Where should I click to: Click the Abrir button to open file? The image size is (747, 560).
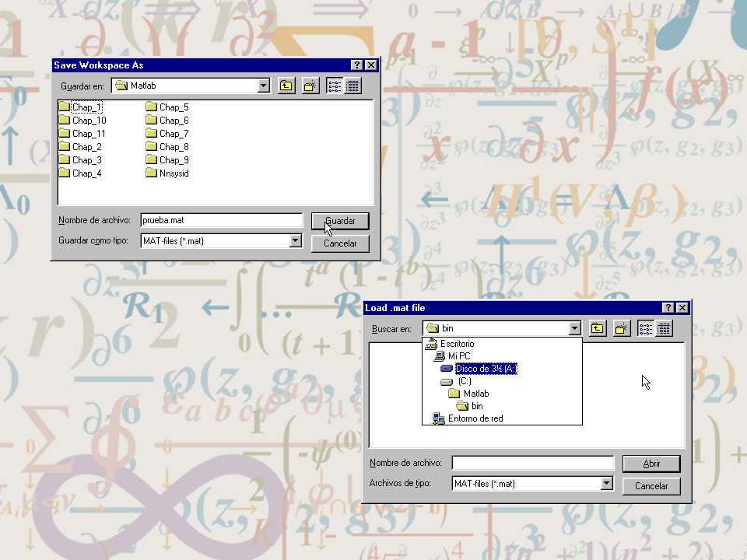651,464
